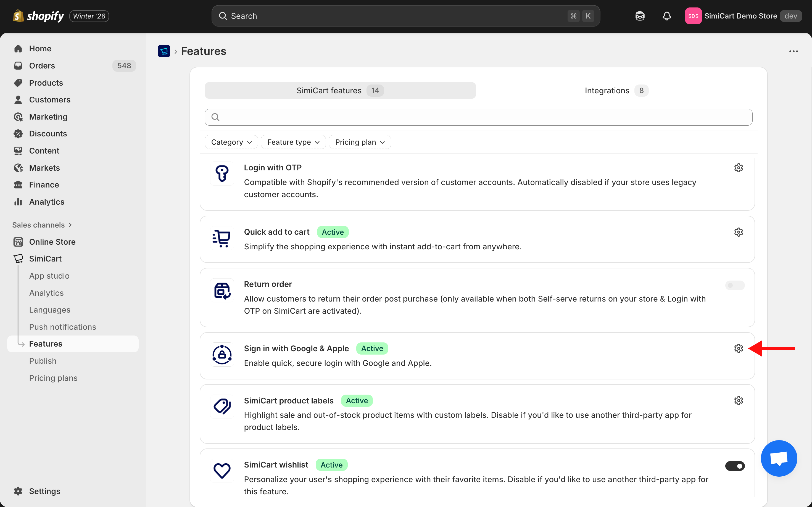Disable the SimiCart wishlist toggle
The height and width of the screenshot is (507, 812).
tap(734, 466)
